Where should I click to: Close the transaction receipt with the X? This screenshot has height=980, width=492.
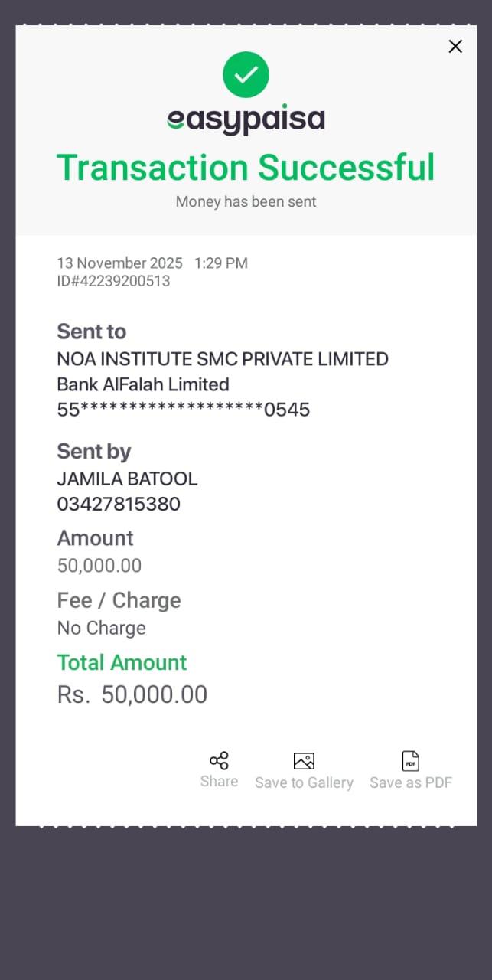pos(455,47)
